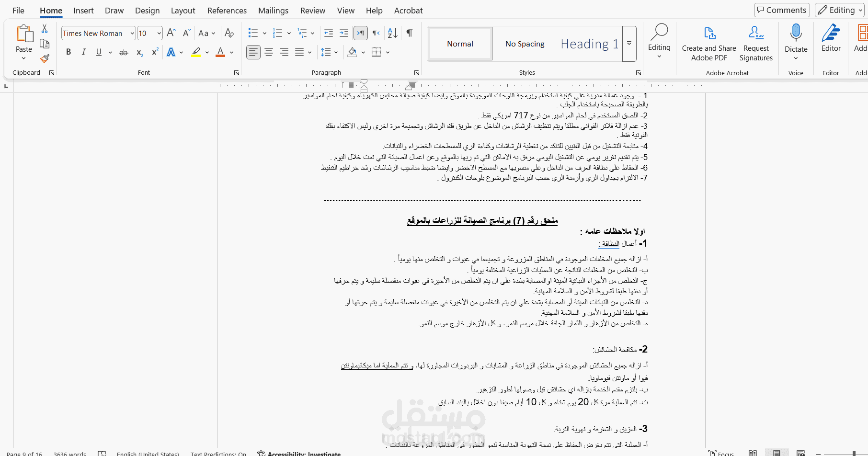
Task: Open the Paragraph settings dialog launcher
Action: pos(417,73)
